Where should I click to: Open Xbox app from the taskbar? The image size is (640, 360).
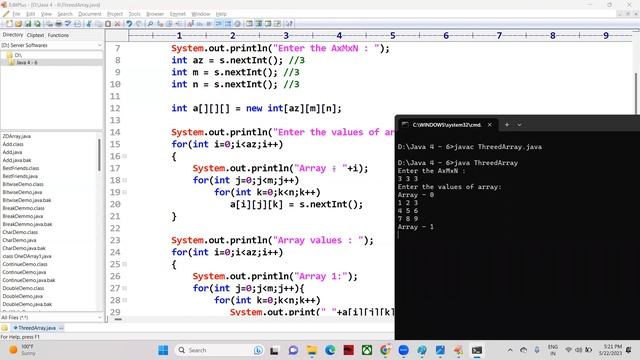click(367, 350)
